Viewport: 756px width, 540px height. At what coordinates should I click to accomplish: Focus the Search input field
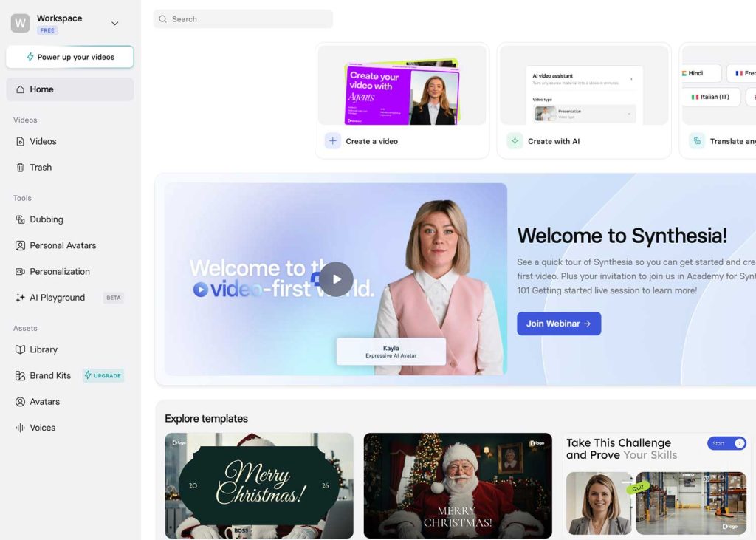(x=243, y=18)
